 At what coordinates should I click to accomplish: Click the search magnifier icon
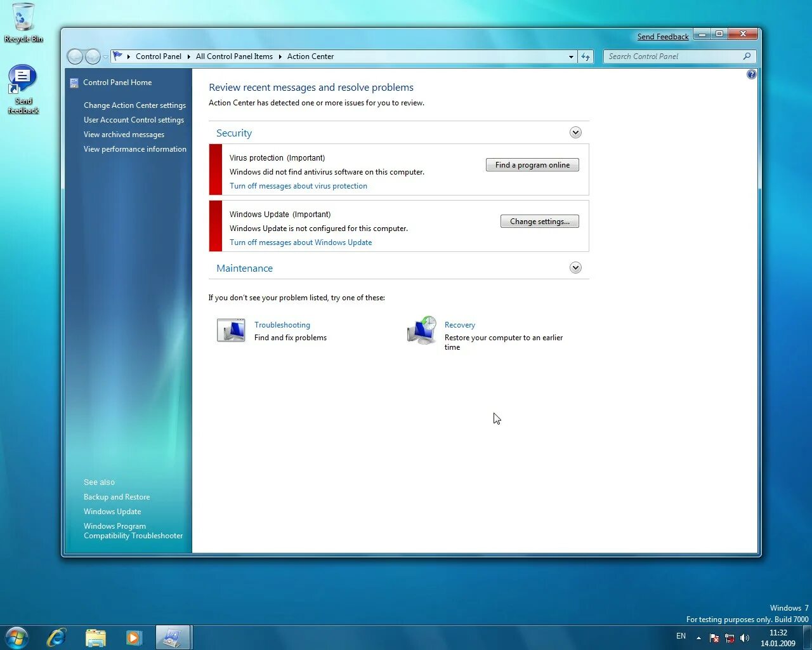pyautogui.click(x=747, y=56)
